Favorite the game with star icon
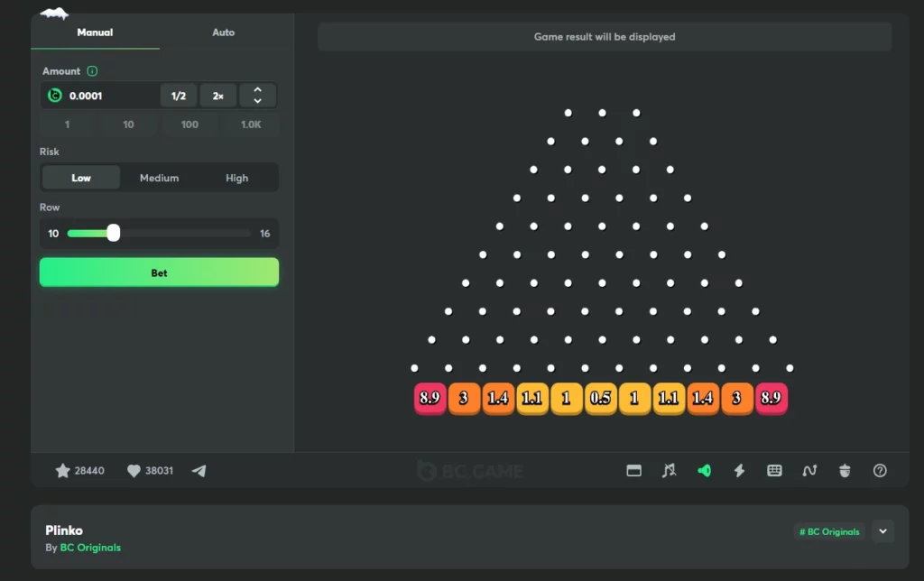The height and width of the screenshot is (581, 924). tap(63, 471)
